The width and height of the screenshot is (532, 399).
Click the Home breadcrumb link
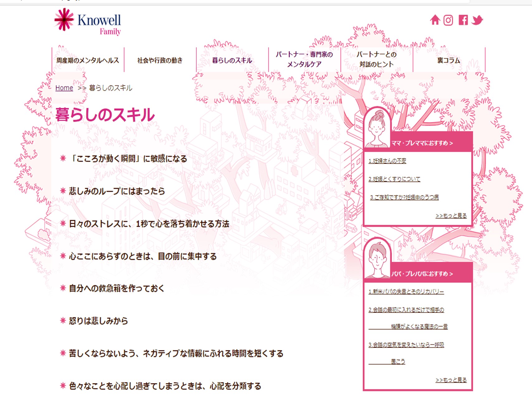coord(64,88)
